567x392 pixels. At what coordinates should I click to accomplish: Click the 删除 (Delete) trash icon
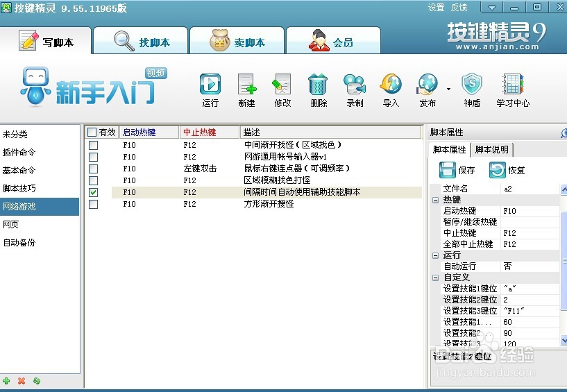pyautogui.click(x=318, y=85)
